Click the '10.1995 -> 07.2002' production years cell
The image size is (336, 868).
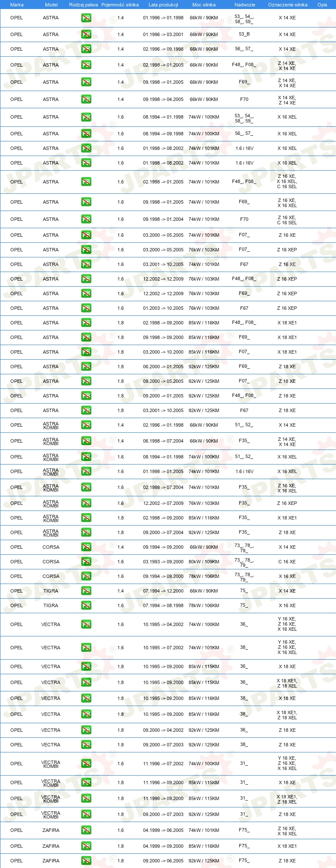pyautogui.click(x=163, y=648)
